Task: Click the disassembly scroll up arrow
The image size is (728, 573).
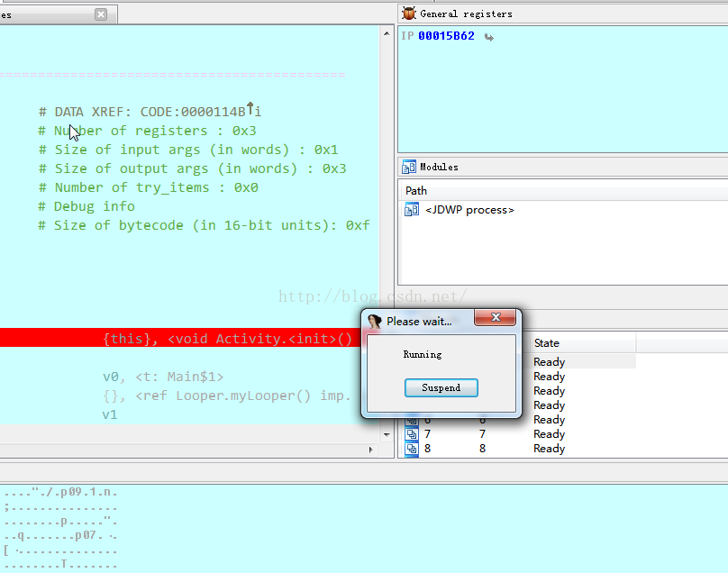Action: click(387, 34)
